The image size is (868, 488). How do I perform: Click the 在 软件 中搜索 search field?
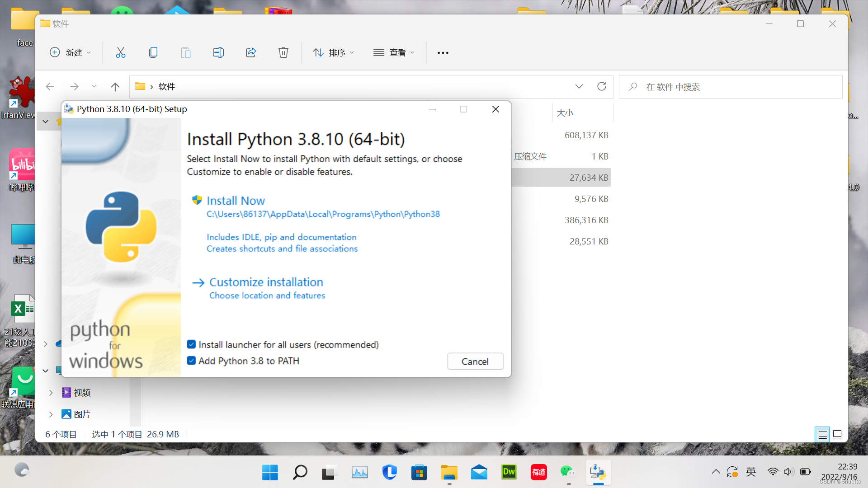click(x=730, y=87)
